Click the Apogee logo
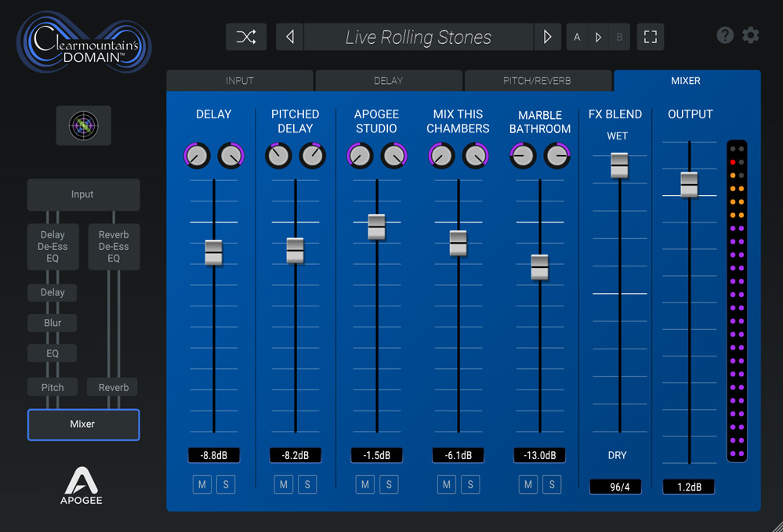 (82, 485)
